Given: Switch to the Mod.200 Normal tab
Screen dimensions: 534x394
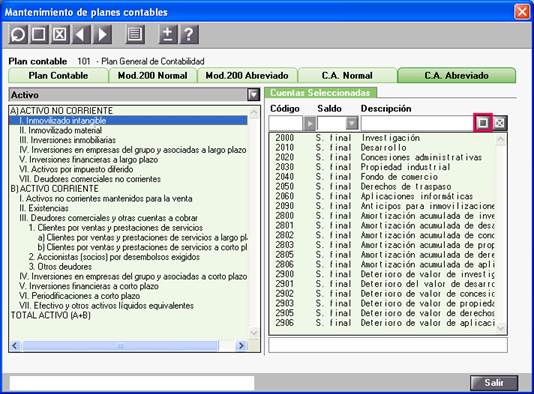Looking at the screenshot, I should [x=153, y=76].
